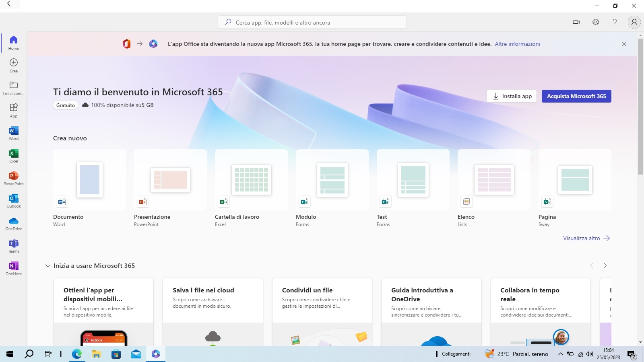The image size is (644, 362).
Task: Open the network icon in system tray
Action: pyautogui.click(x=580, y=354)
